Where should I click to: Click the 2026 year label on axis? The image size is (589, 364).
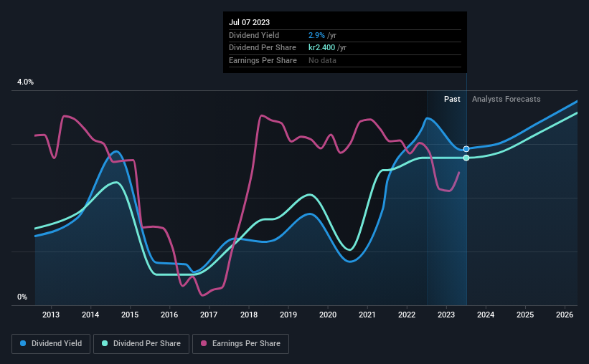click(x=565, y=315)
